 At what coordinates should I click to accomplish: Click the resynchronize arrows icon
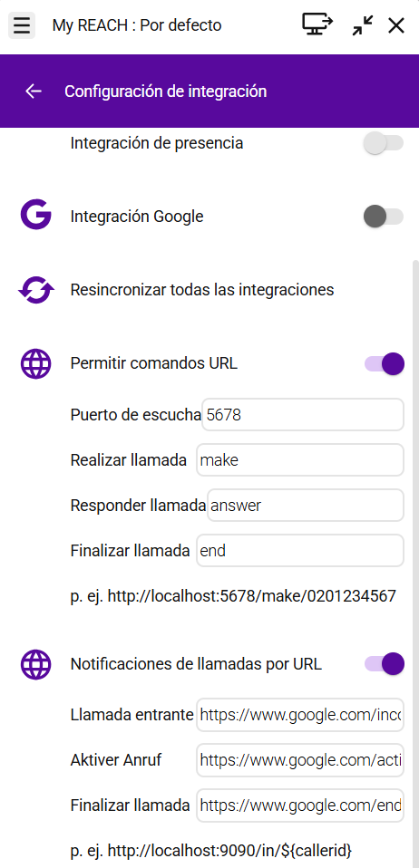point(36,290)
